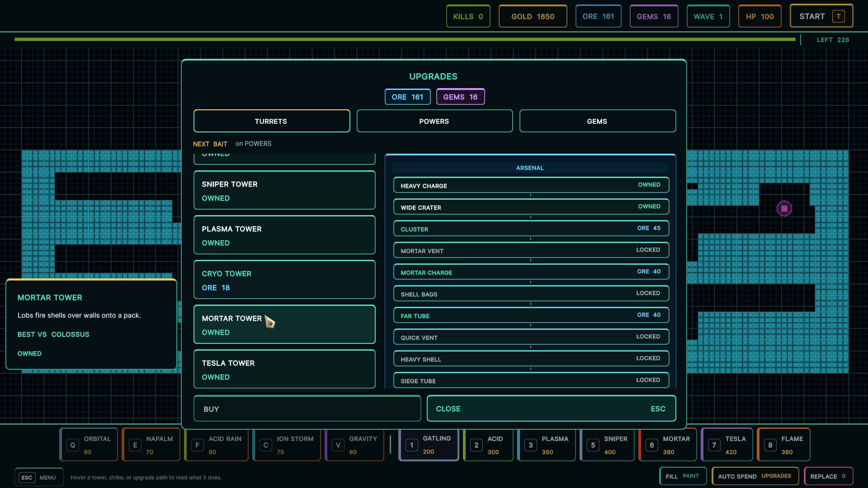868x488 pixels.
Task: Click the purple enemy spawn marker
Action: click(x=784, y=208)
